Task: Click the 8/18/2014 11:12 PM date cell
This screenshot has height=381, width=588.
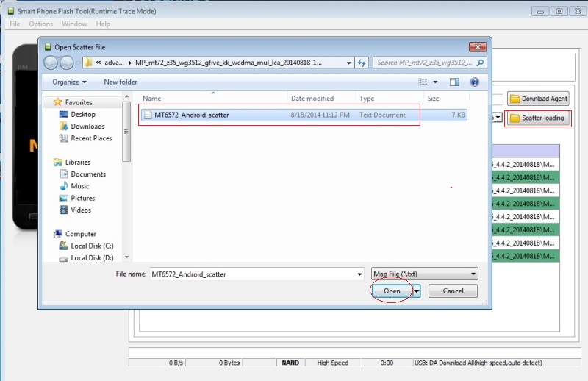Action: 320,115
